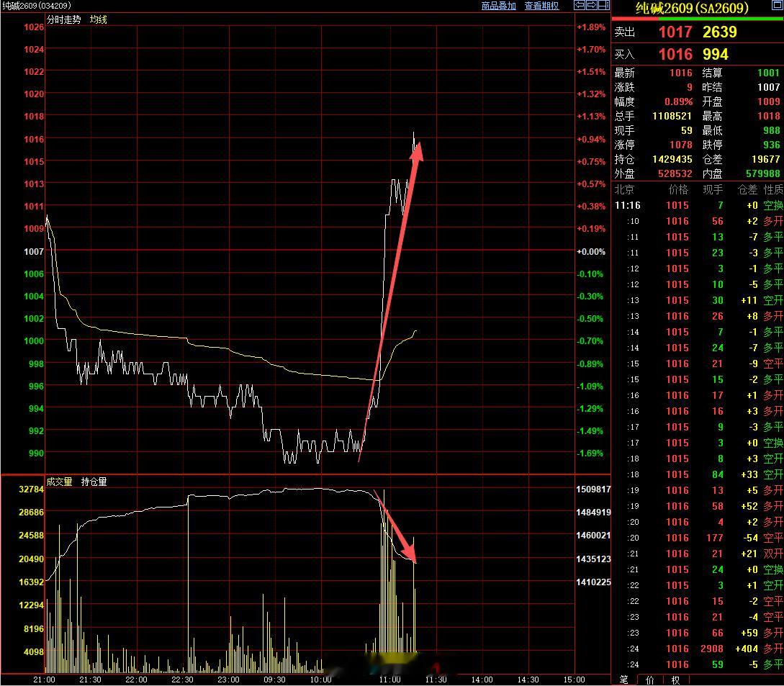Click the 1026 price axis label
The image size is (784, 686).
point(34,27)
